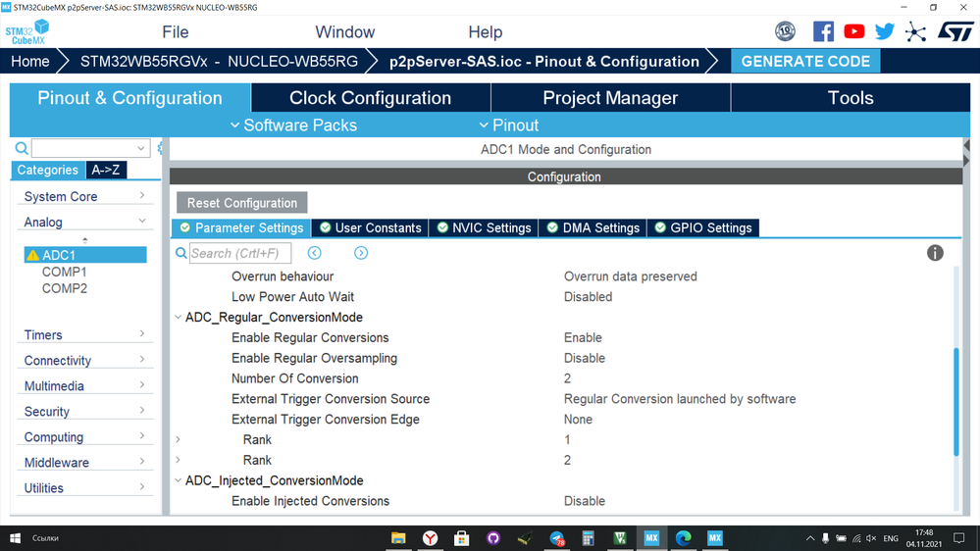This screenshot has height=551, width=980.
Task: Open File Explorer from the taskbar
Action: click(398, 538)
